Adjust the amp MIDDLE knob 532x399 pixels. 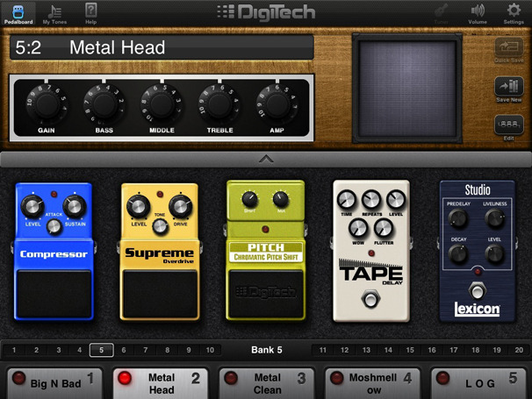coord(162,105)
